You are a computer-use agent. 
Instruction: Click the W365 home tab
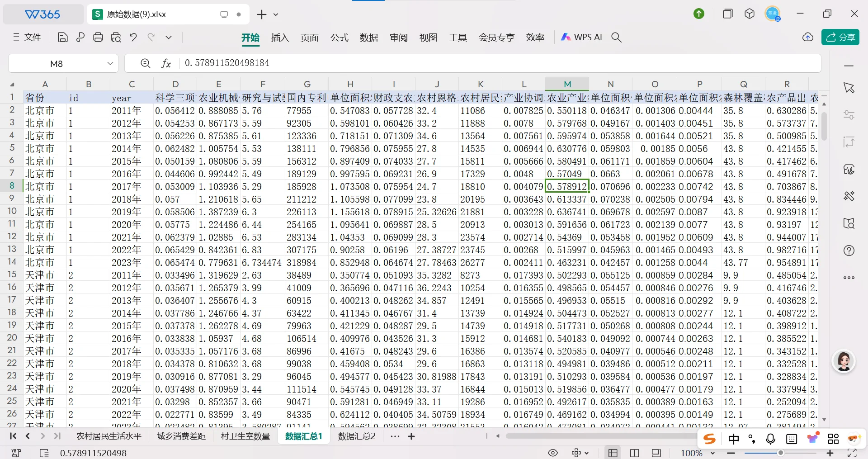tap(42, 14)
